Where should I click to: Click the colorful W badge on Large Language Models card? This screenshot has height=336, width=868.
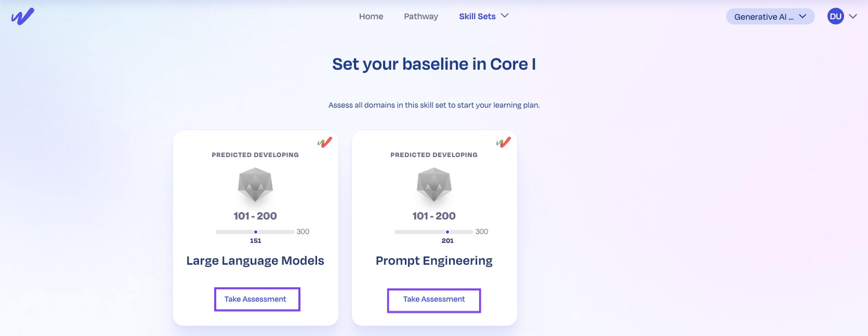coord(324,142)
